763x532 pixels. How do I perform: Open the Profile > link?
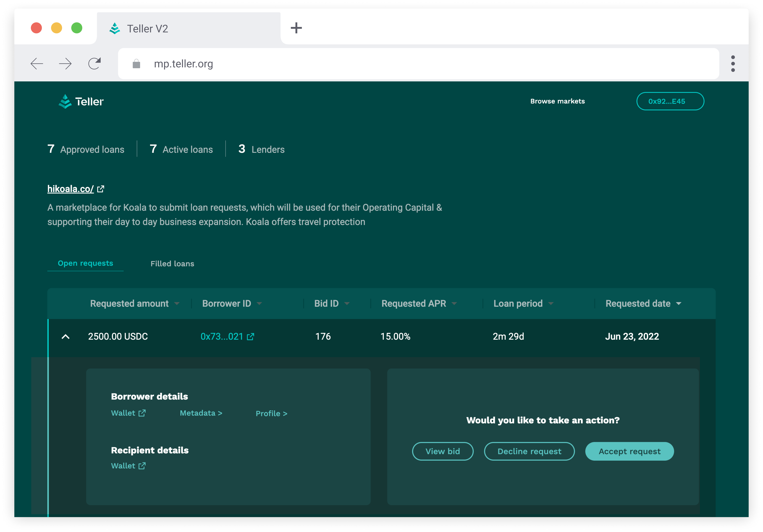(x=271, y=413)
